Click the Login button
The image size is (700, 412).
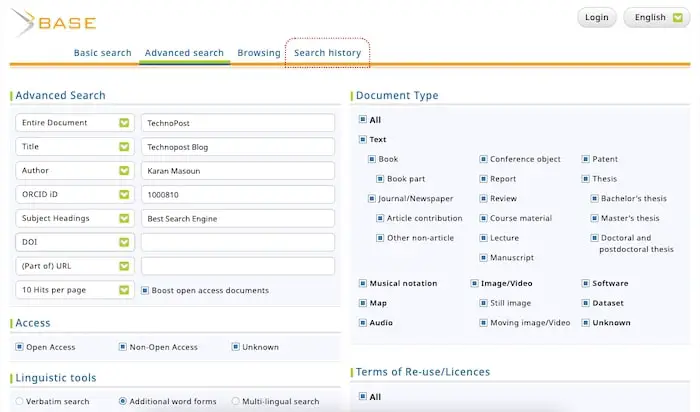pyautogui.click(x=596, y=17)
